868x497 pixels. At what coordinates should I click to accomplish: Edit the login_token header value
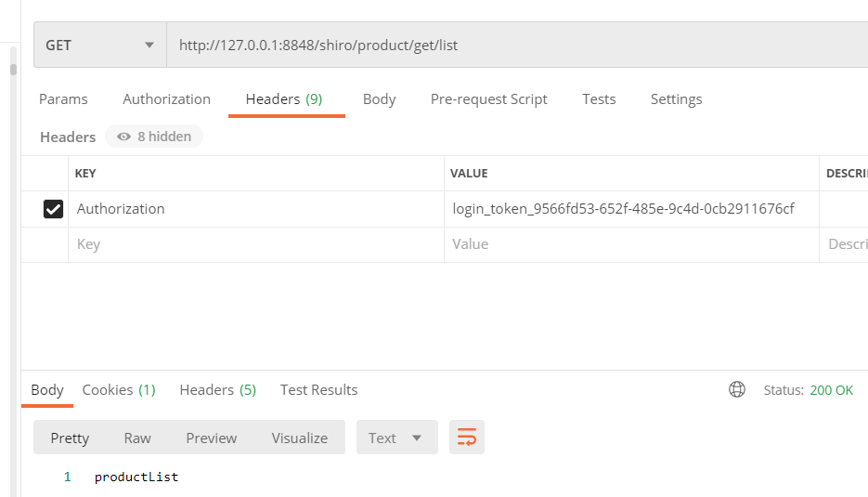click(x=631, y=209)
